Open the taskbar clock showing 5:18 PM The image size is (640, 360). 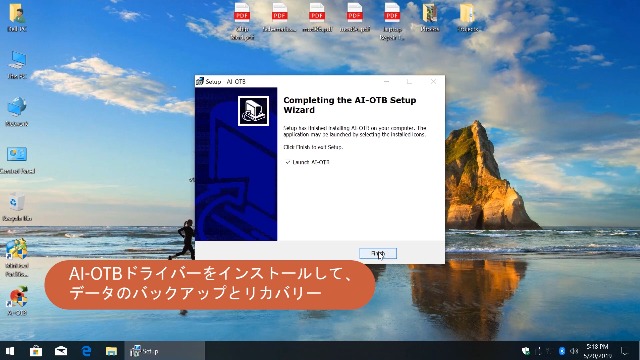coord(599,351)
